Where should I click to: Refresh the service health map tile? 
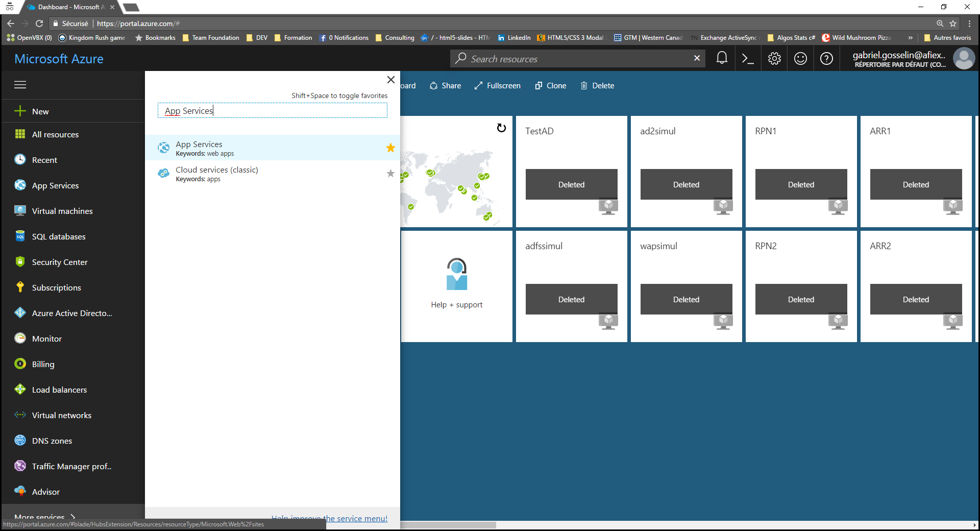tap(501, 128)
